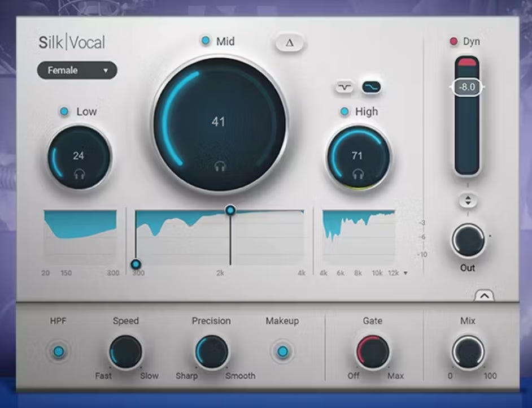Select the notch-shaped high band filter icon
532x408 pixels.
[x=345, y=87]
